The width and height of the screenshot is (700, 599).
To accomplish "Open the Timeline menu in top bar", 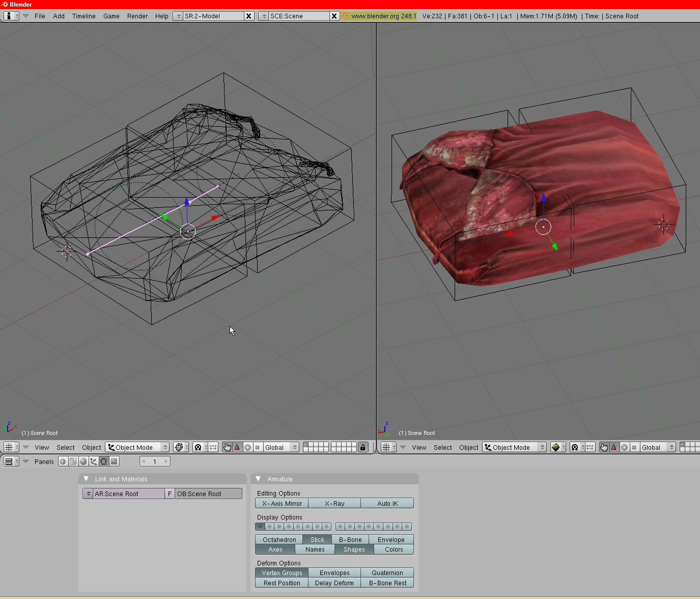I will 83,16.
